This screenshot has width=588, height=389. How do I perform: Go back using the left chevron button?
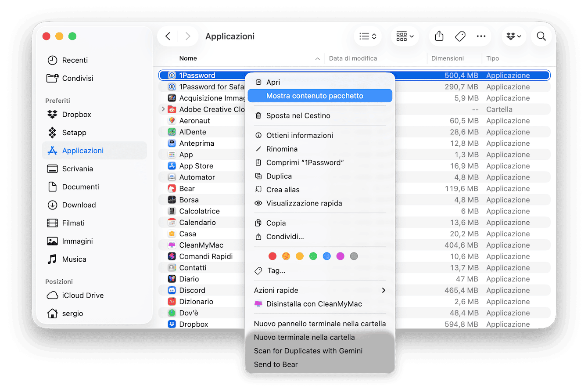[x=168, y=36]
